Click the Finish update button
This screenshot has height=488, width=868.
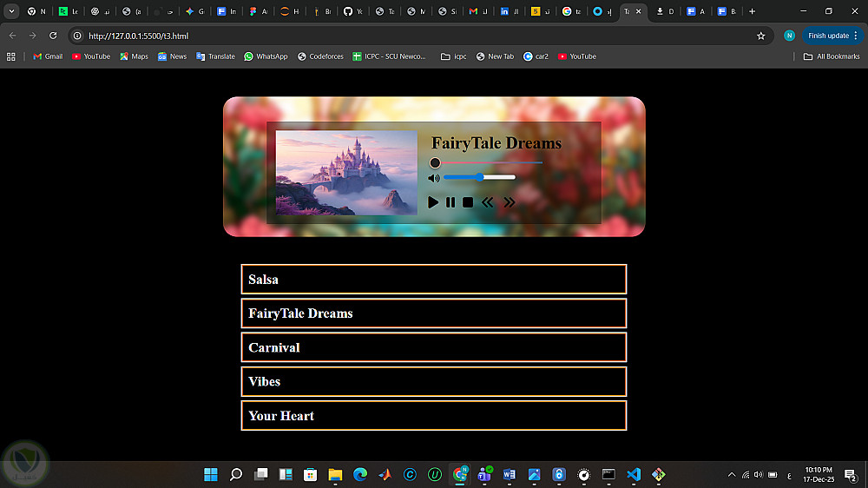point(832,36)
